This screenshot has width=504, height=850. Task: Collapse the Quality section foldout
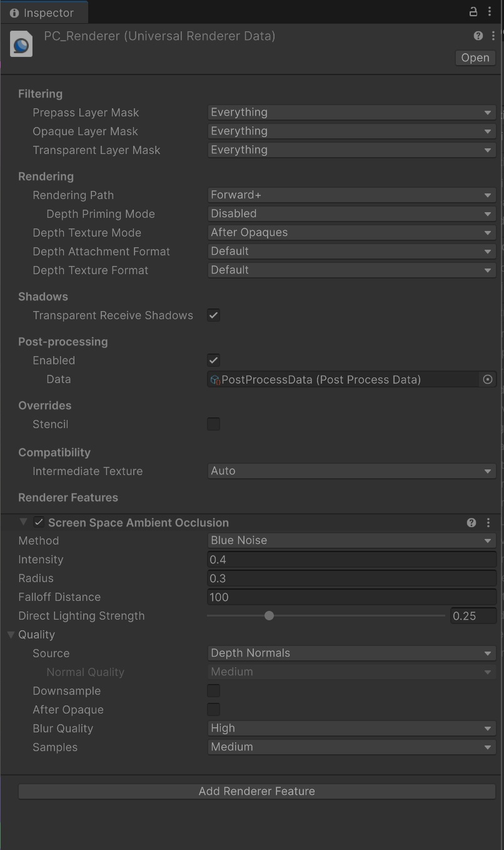(x=11, y=635)
